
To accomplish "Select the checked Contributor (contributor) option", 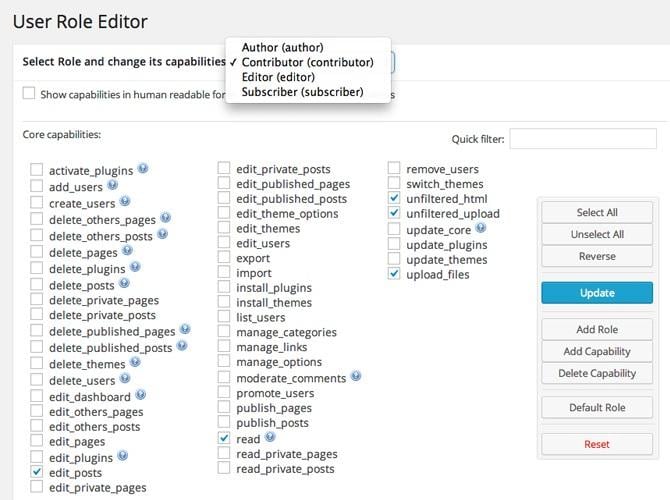I will click(307, 62).
